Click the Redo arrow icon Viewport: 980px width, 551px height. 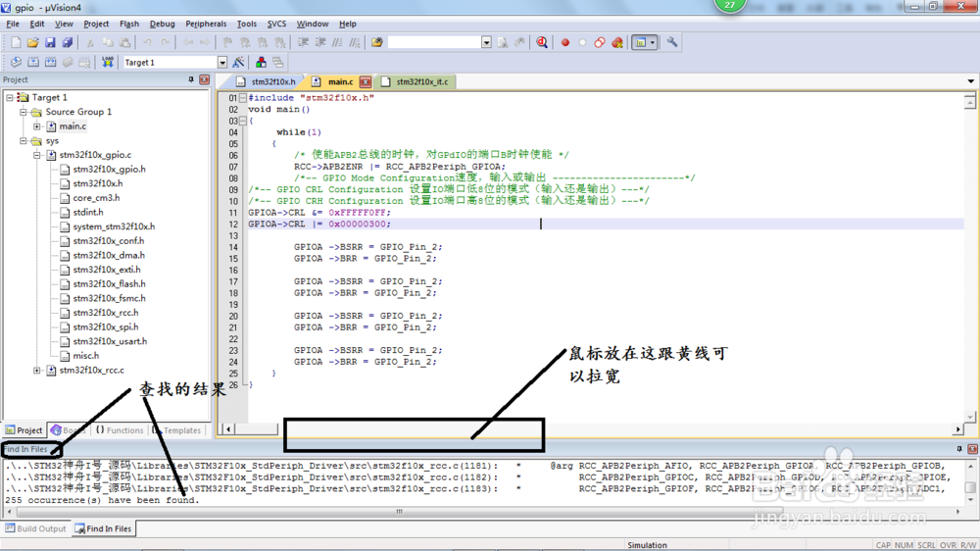(x=165, y=42)
